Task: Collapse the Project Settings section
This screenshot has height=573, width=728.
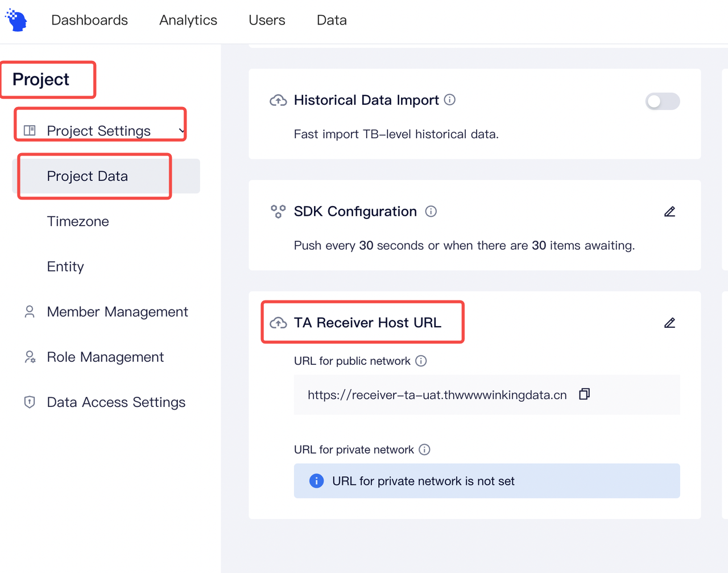Action: pyautogui.click(x=181, y=130)
